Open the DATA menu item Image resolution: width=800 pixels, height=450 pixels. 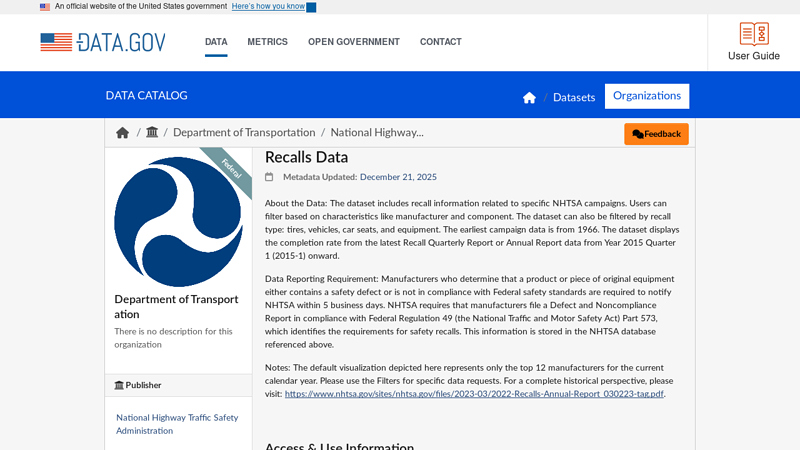216,42
